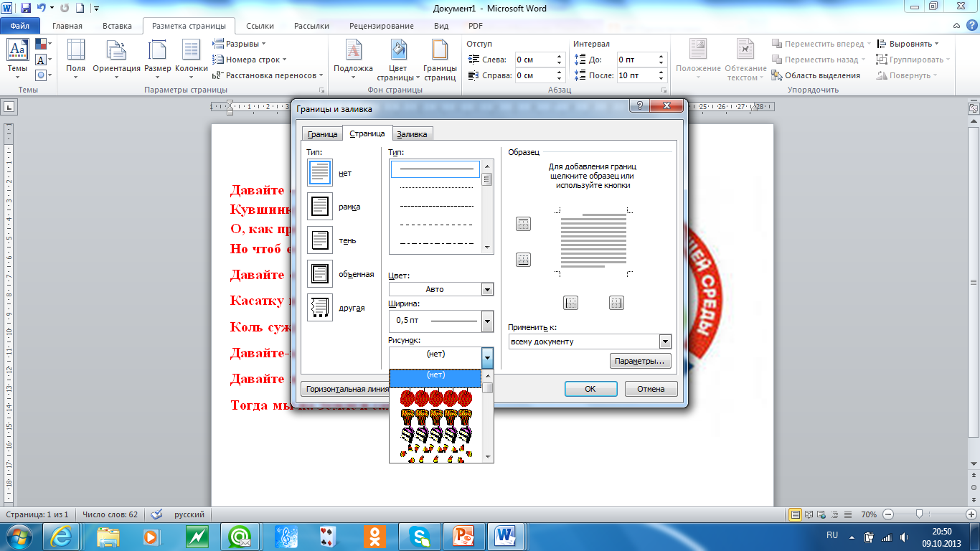The image size is (980, 551).
Task: Collapse the Рисунок art dropdown arrow
Action: [x=488, y=357]
